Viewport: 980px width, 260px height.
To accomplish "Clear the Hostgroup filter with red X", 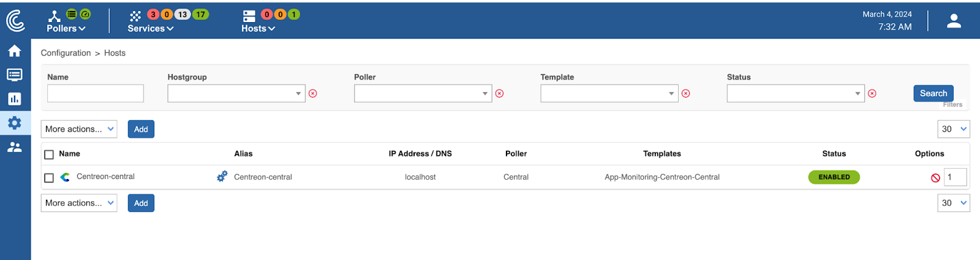I will (313, 93).
